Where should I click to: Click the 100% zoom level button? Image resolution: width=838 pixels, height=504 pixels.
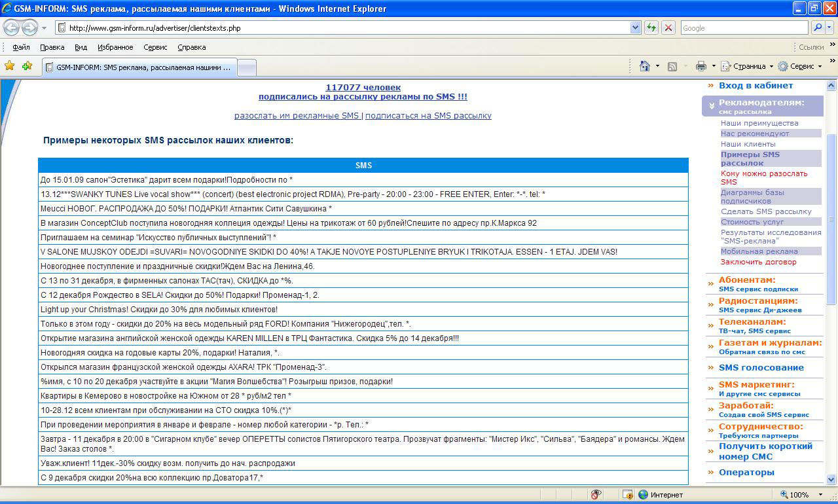pos(793,495)
